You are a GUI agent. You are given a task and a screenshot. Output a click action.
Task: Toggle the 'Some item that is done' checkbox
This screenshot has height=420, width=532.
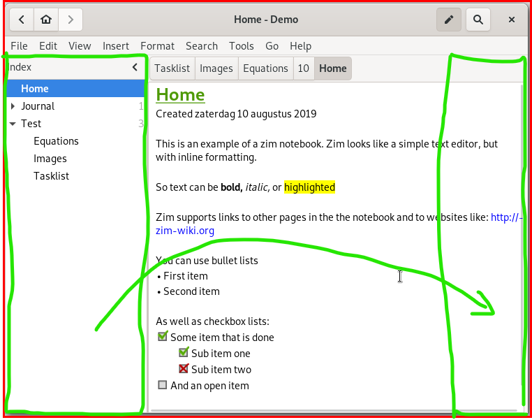(163, 336)
